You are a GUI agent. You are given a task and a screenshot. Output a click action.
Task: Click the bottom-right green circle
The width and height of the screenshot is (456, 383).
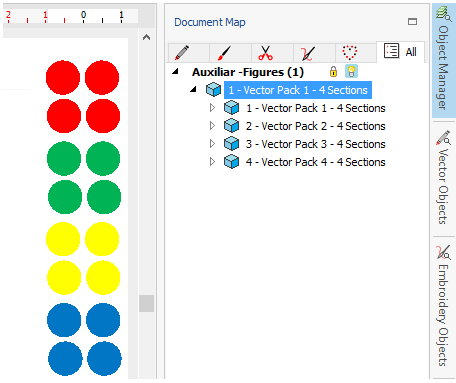point(104,197)
